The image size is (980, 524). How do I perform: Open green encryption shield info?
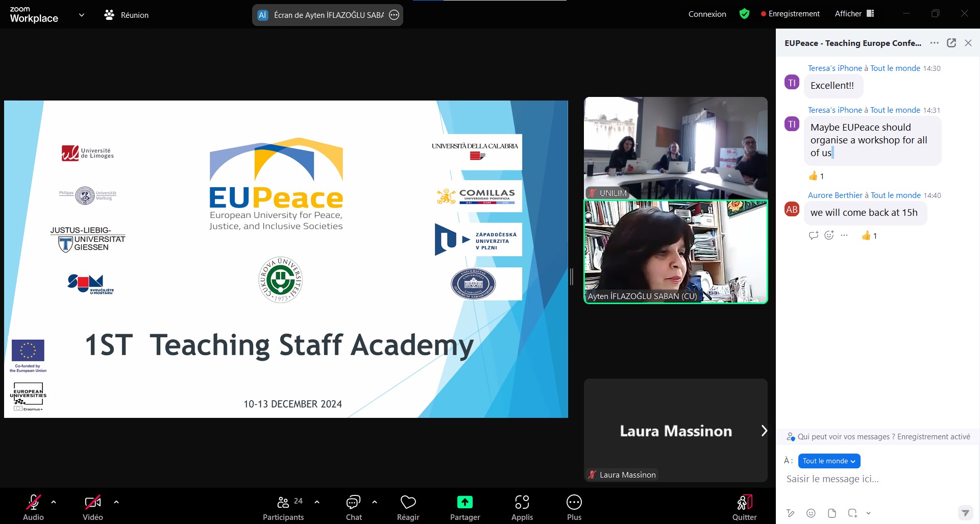pyautogui.click(x=744, y=14)
